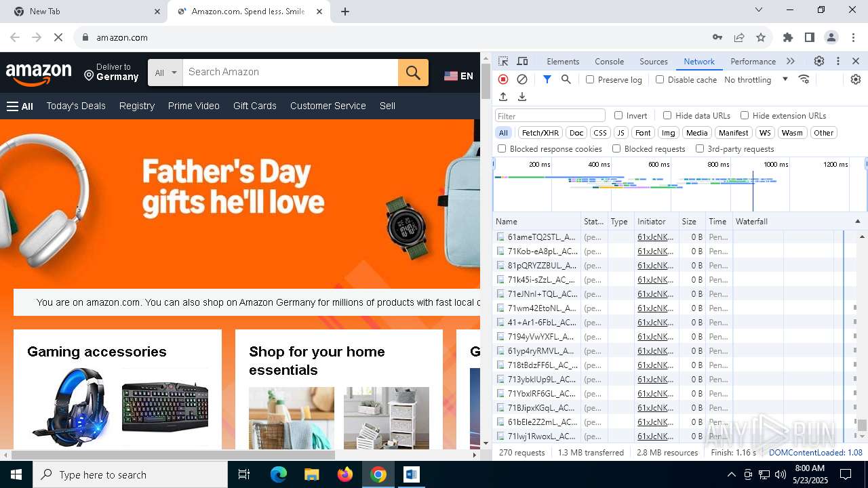This screenshot has width=868, height=488.
Task: Stop loading the page in Chrome
Action: point(58,37)
